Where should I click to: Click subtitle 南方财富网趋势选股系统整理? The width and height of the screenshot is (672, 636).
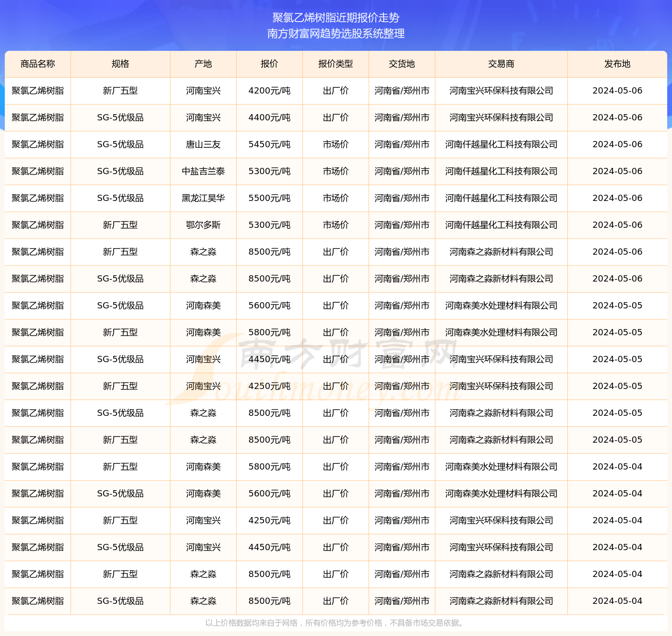[x=336, y=34]
